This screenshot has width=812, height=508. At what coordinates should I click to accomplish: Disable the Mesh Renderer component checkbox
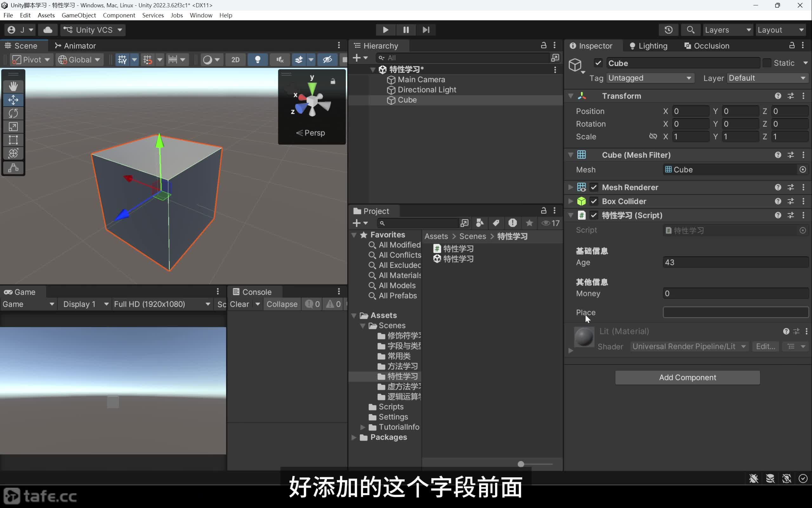tap(593, 187)
